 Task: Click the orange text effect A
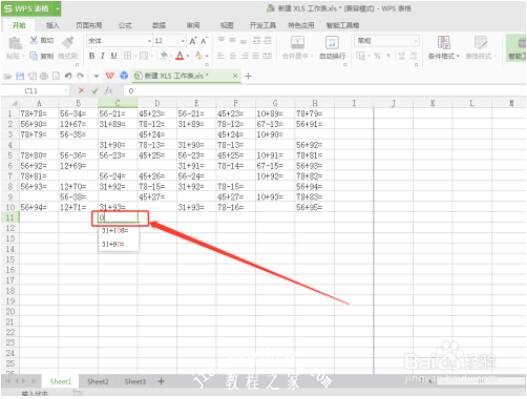pyautogui.click(x=199, y=55)
